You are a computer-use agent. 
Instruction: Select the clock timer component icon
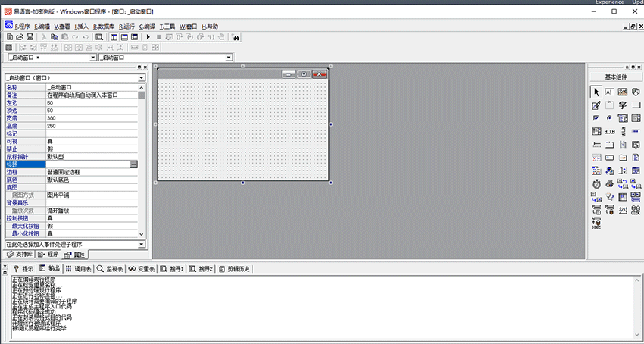[596, 183]
